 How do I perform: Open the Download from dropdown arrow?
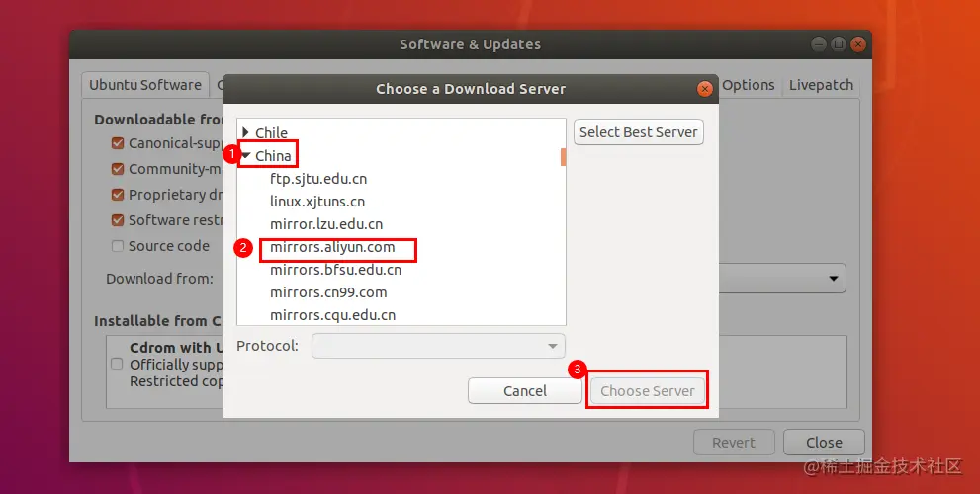(x=833, y=278)
